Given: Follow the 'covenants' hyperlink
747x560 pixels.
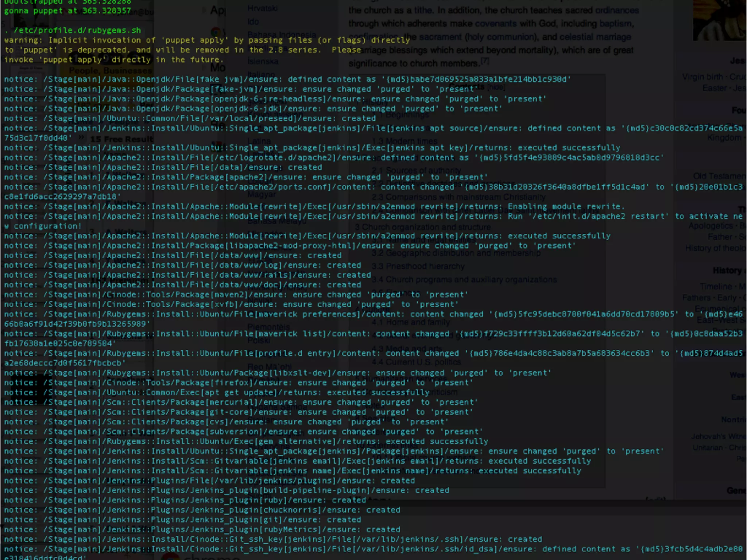Looking at the screenshot, I should 495,24.
